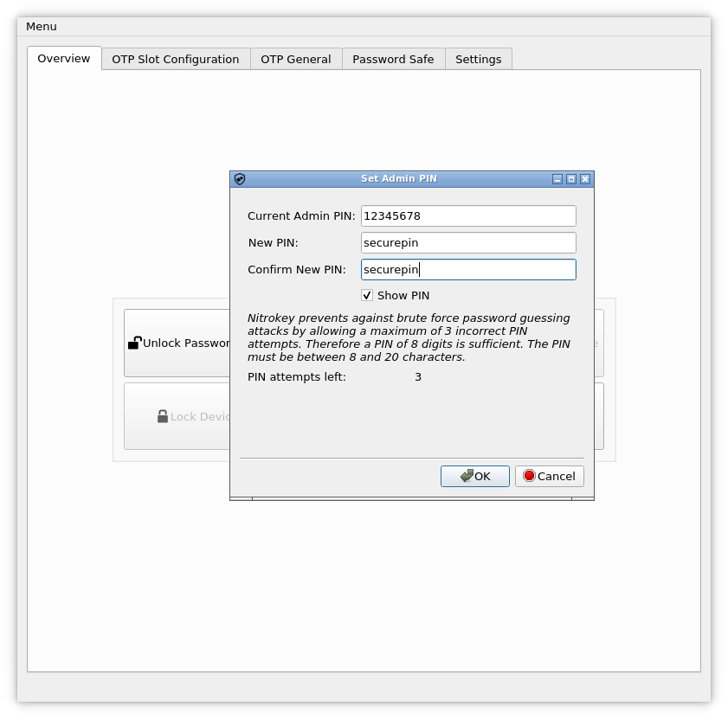Go to the Password Safe tab
This screenshot has width=728, height=719.
point(393,60)
